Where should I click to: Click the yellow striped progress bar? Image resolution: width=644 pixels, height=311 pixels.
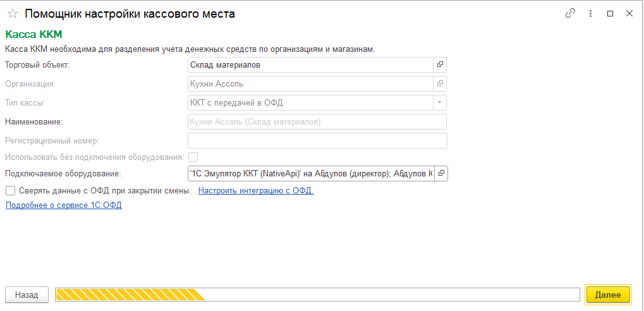pyautogui.click(x=317, y=295)
